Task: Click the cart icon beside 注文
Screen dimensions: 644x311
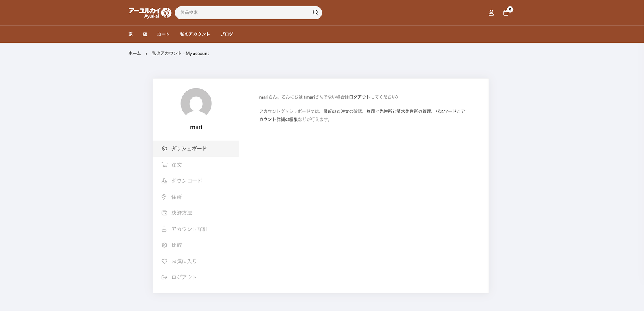Action: click(x=164, y=165)
